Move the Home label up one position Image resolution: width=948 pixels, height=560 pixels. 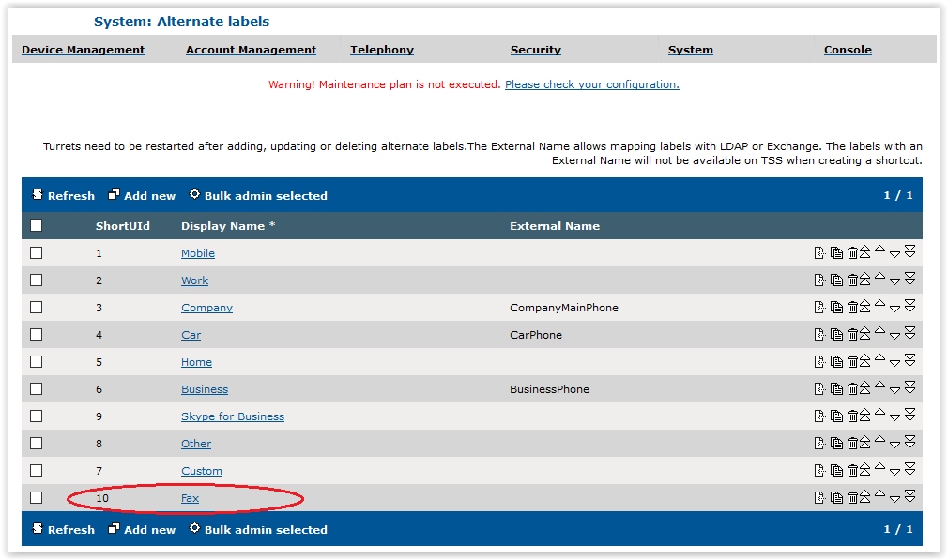click(x=879, y=358)
